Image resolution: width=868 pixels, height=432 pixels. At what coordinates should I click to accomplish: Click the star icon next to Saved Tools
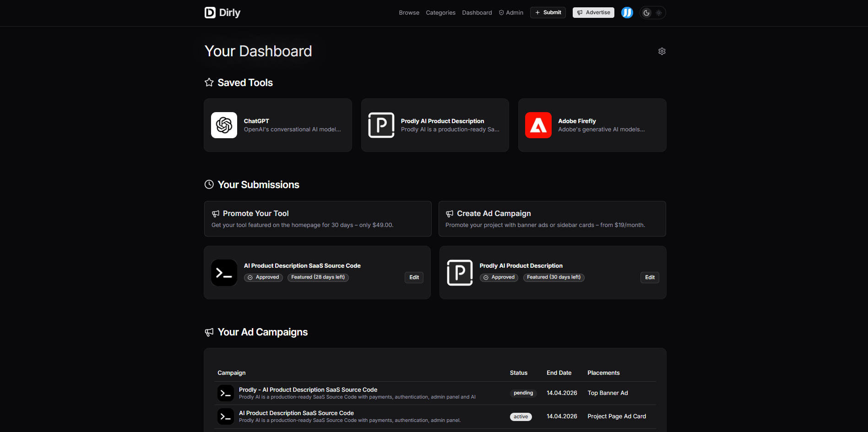click(209, 82)
